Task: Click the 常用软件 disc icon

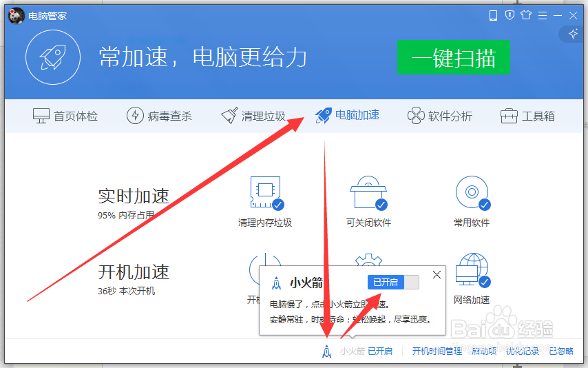Action: pos(473,193)
